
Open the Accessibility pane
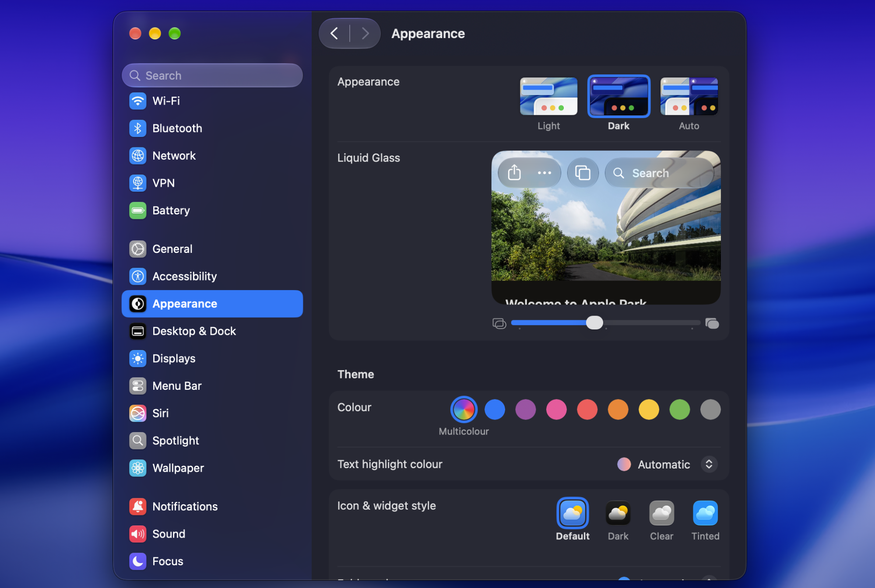click(212, 276)
